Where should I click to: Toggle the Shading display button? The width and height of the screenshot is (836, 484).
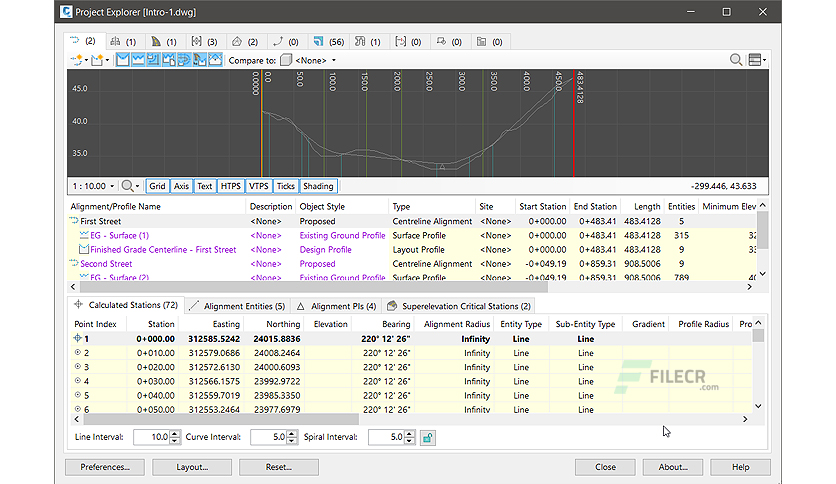[x=318, y=186]
